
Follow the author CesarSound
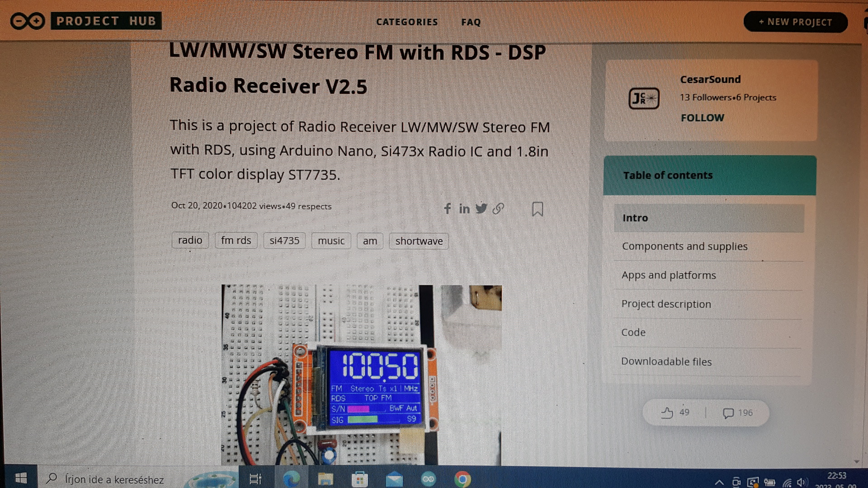point(702,118)
